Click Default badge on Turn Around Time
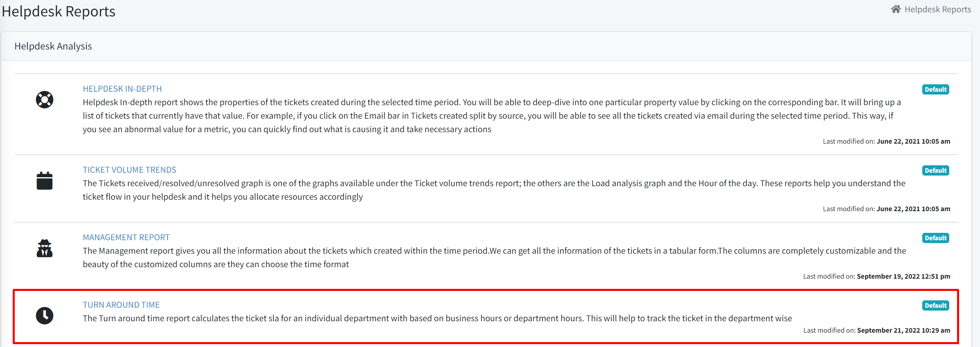 (x=935, y=306)
